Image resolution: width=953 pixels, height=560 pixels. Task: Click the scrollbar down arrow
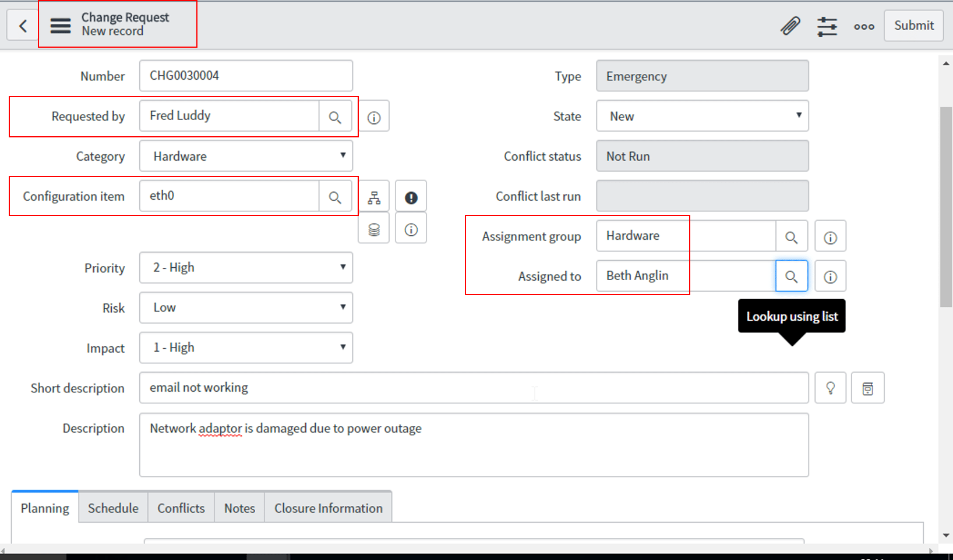[946, 535]
